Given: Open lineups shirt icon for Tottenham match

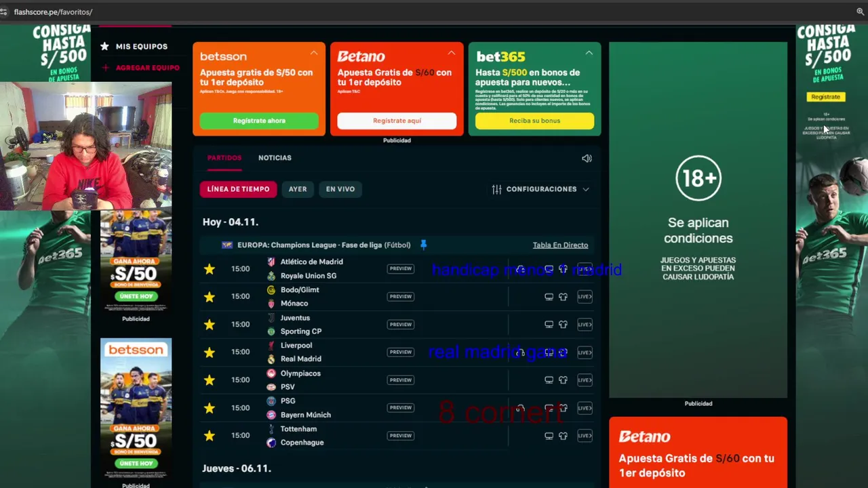Looking at the screenshot, I should [x=563, y=436].
